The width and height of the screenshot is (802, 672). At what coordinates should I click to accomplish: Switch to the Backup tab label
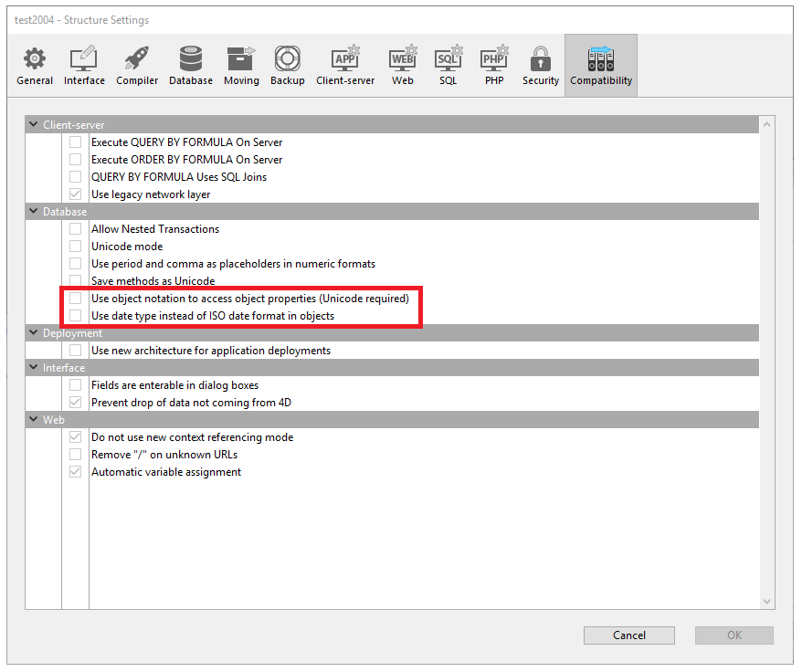click(288, 80)
